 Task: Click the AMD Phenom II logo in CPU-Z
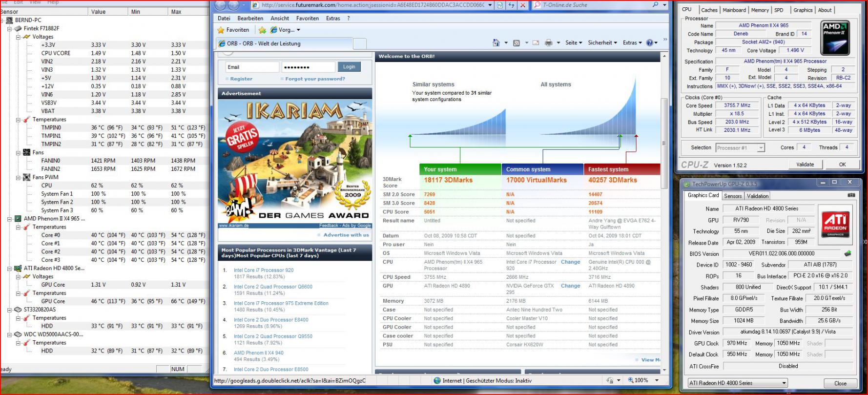pos(835,37)
